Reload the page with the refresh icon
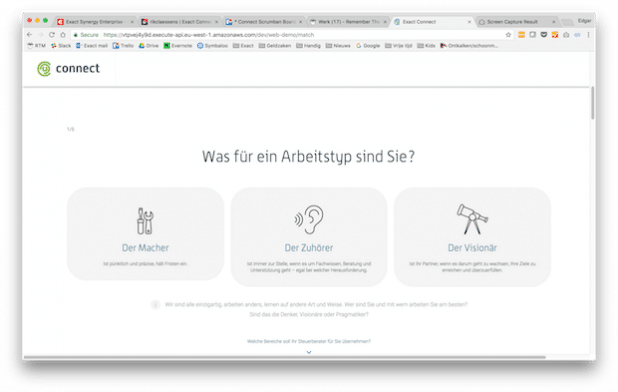 pyautogui.click(x=52, y=35)
